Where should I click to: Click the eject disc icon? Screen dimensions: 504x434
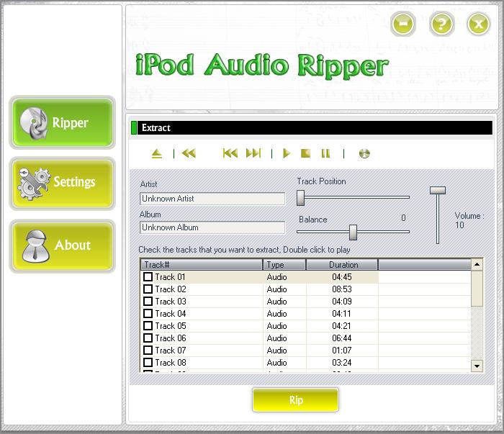pos(157,154)
